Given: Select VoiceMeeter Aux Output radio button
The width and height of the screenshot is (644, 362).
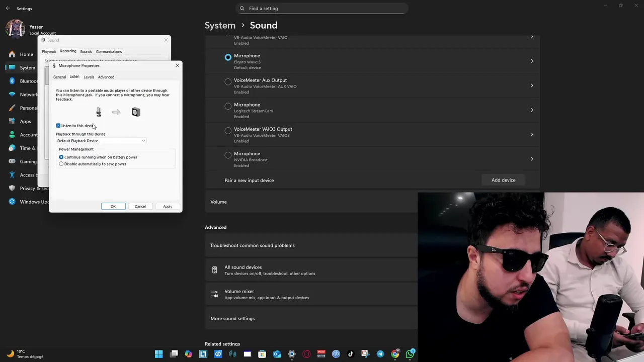Looking at the screenshot, I should (228, 81).
